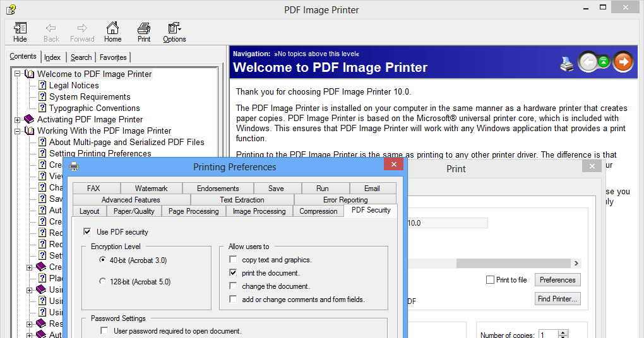Open the Text Extraction tab
Image resolution: width=644 pixels, height=338 pixels.
pos(242,200)
